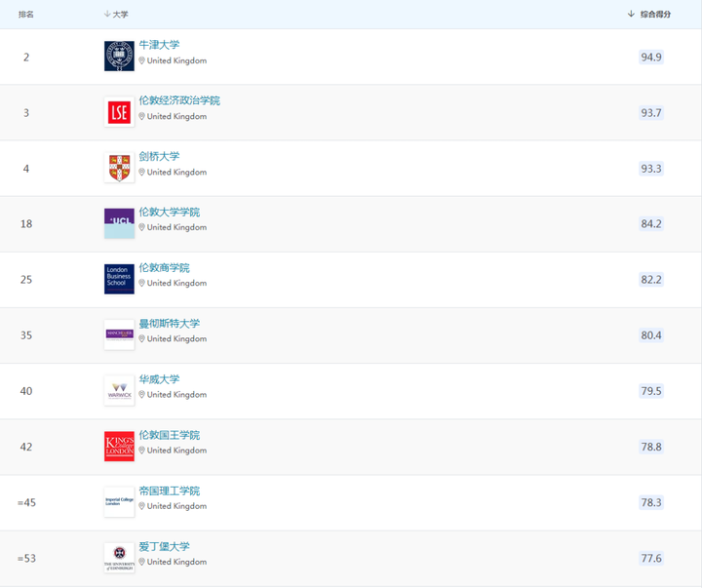The width and height of the screenshot is (702, 588).
Task: Click rank number 40 in 华威大学 row
Action: [26, 391]
